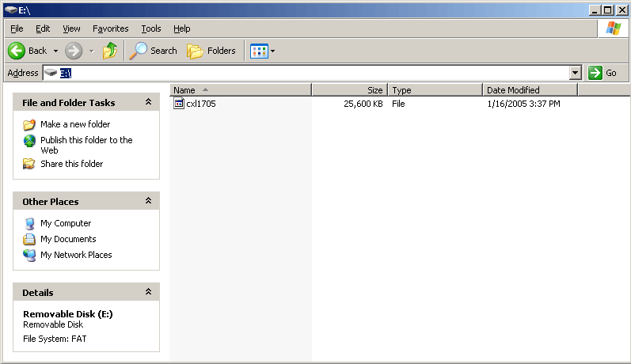Toggle the Folders pane
The height and width of the screenshot is (364, 631).
211,51
